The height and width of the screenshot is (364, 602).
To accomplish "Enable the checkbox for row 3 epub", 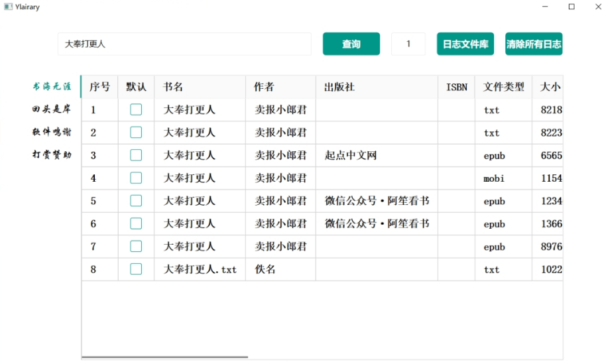I will tap(136, 155).
